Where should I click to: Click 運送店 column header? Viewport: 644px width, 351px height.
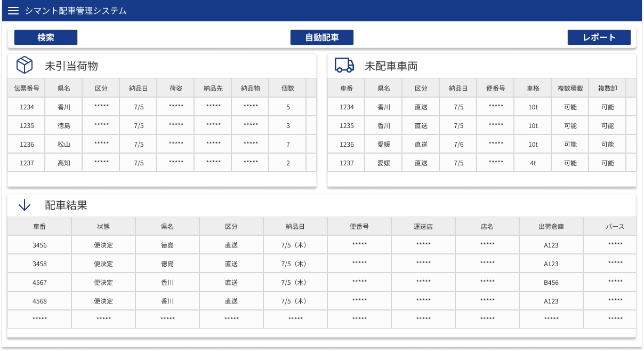(x=423, y=226)
